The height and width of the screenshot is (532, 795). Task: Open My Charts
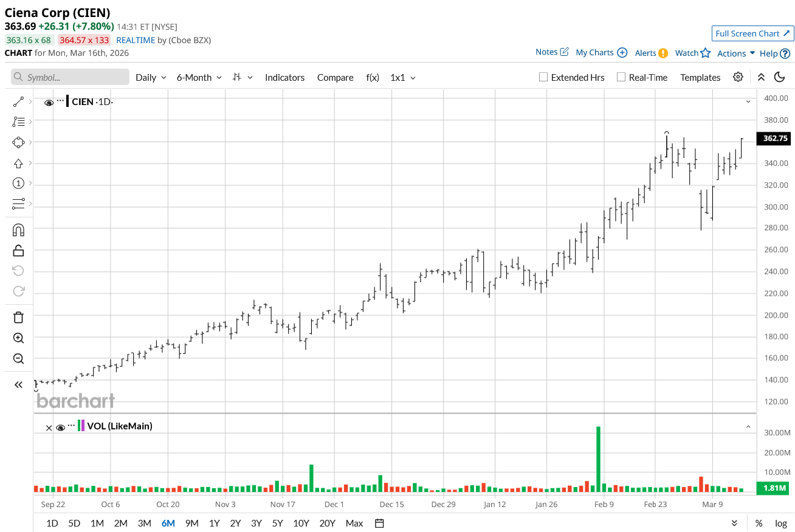601,53
